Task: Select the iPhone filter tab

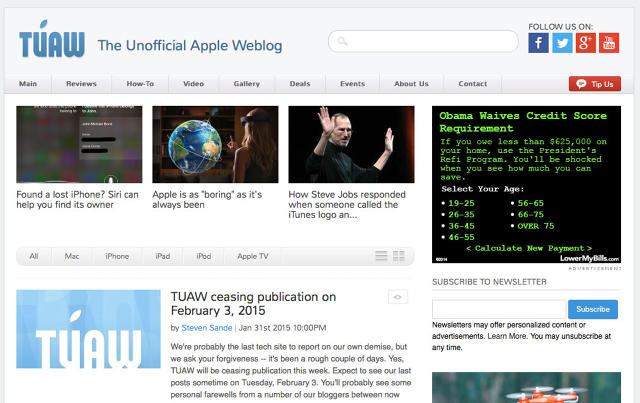Action: tap(117, 256)
